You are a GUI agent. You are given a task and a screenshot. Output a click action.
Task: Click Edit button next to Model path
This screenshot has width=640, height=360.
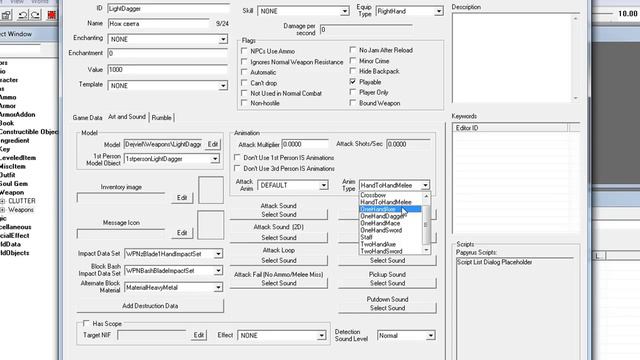213,144
